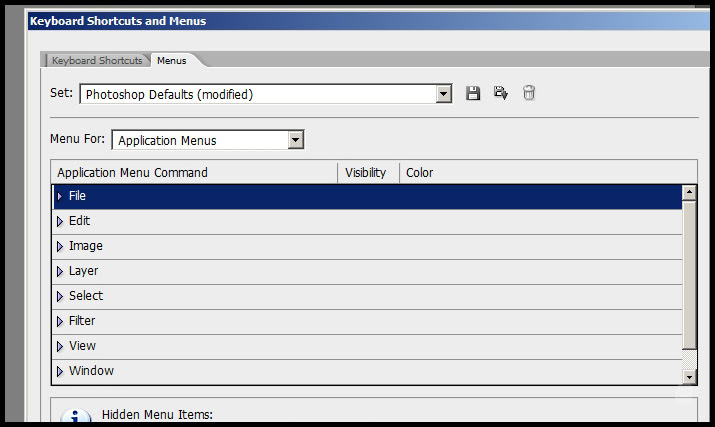Expand the Window menu row
This screenshot has height=427, width=715.
pyautogui.click(x=60, y=371)
